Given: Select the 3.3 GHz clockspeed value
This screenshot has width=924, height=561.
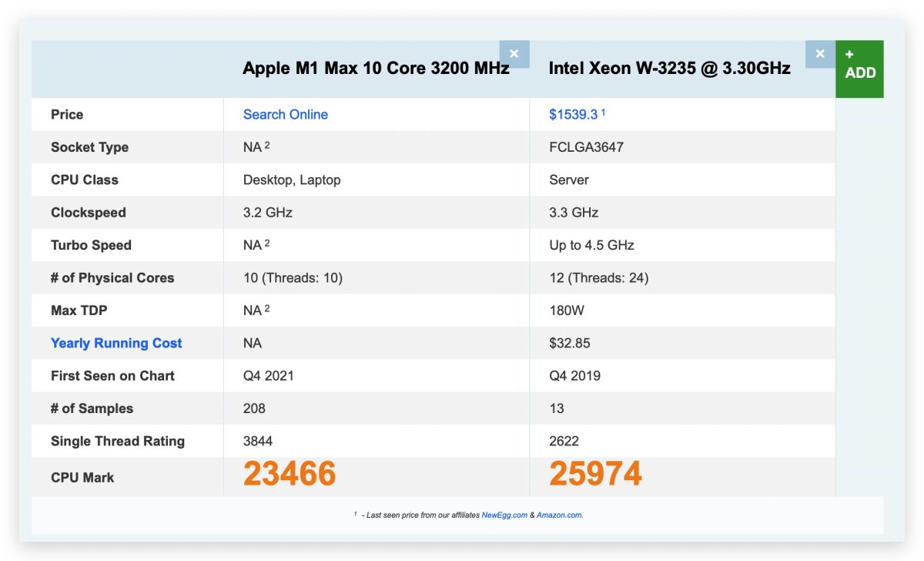Looking at the screenshot, I should pyautogui.click(x=574, y=212).
